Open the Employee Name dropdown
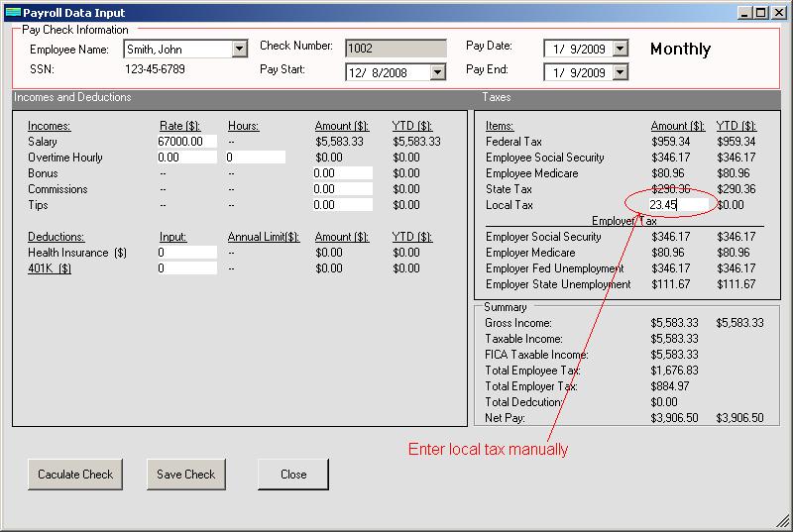 [239, 50]
